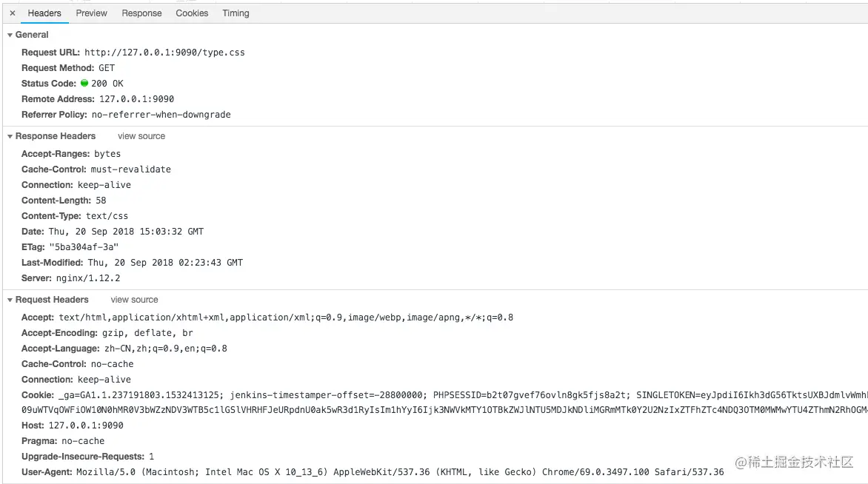Close the request details panel
868x484 pixels.
coord(13,13)
